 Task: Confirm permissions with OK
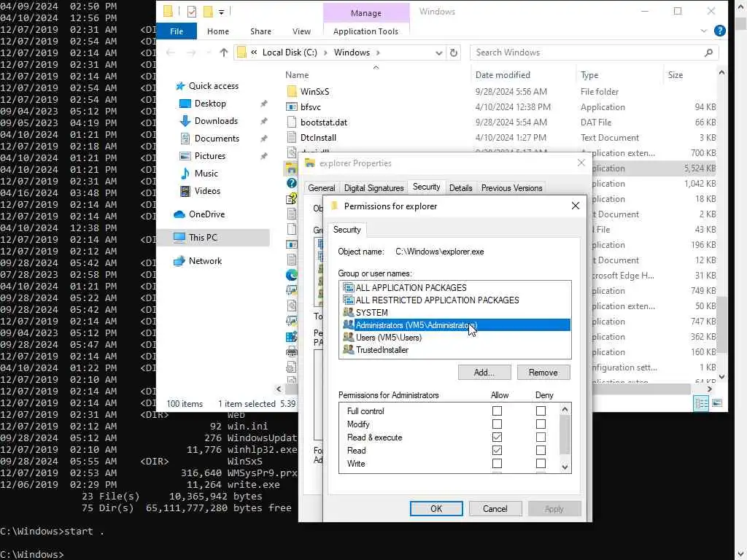(436, 508)
